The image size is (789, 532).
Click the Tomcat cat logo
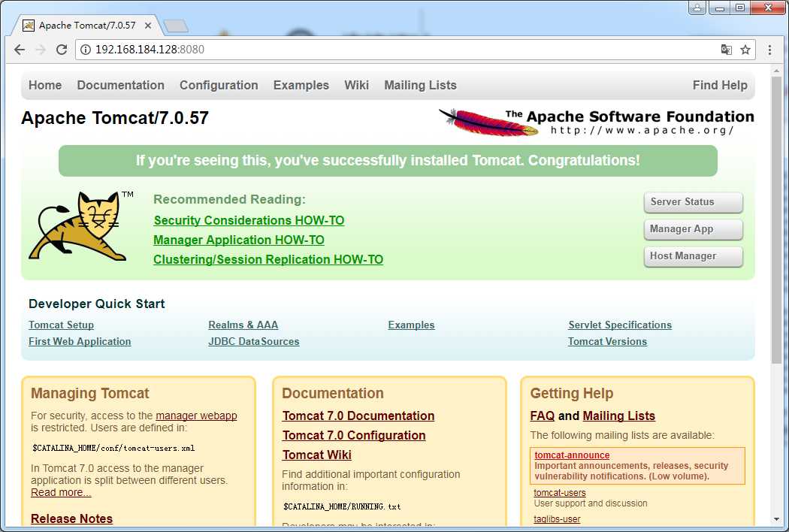(x=81, y=225)
